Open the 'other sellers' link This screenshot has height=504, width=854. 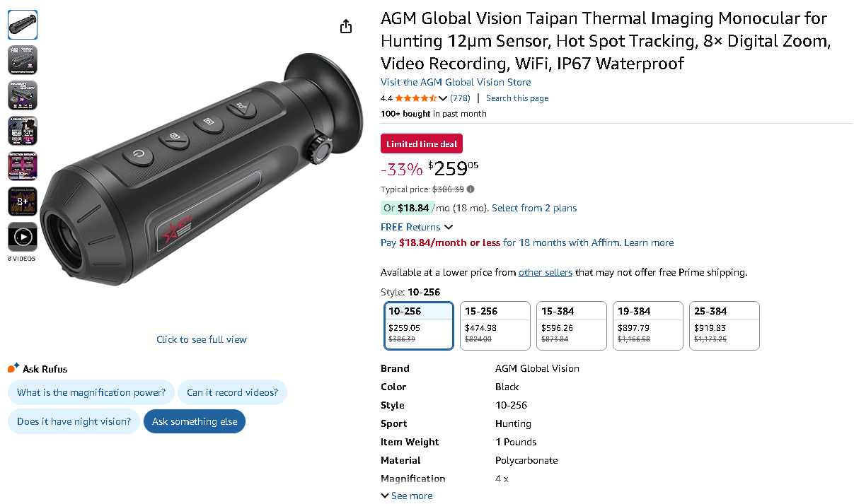point(545,272)
